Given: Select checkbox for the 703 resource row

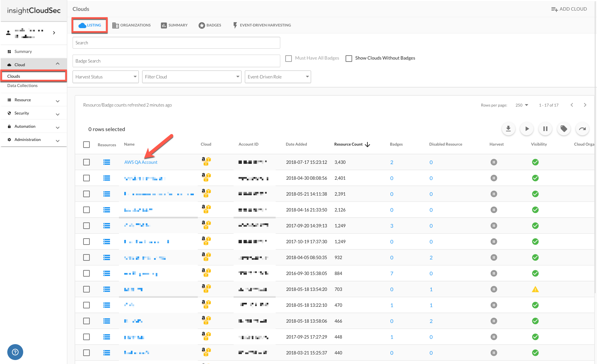Looking at the screenshot, I should click(86, 289).
